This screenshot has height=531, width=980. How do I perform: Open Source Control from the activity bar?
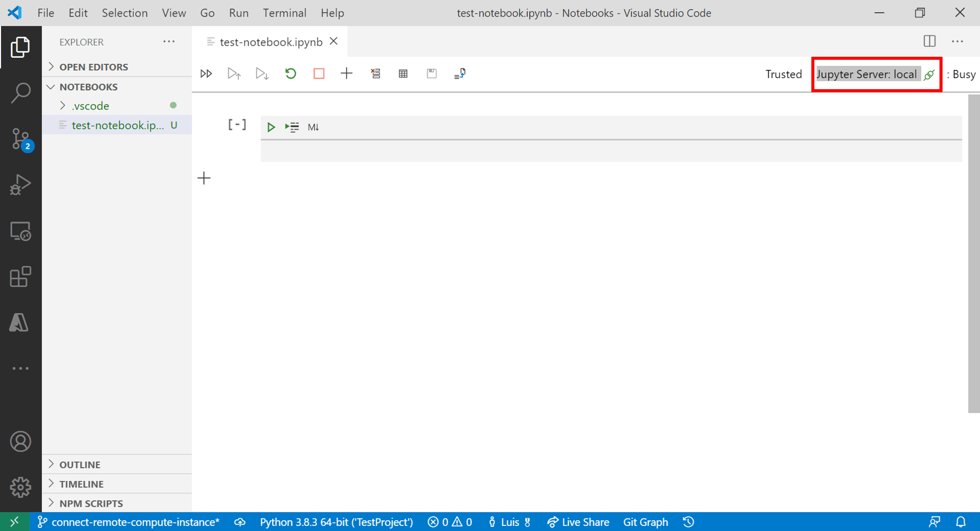pyautogui.click(x=21, y=139)
